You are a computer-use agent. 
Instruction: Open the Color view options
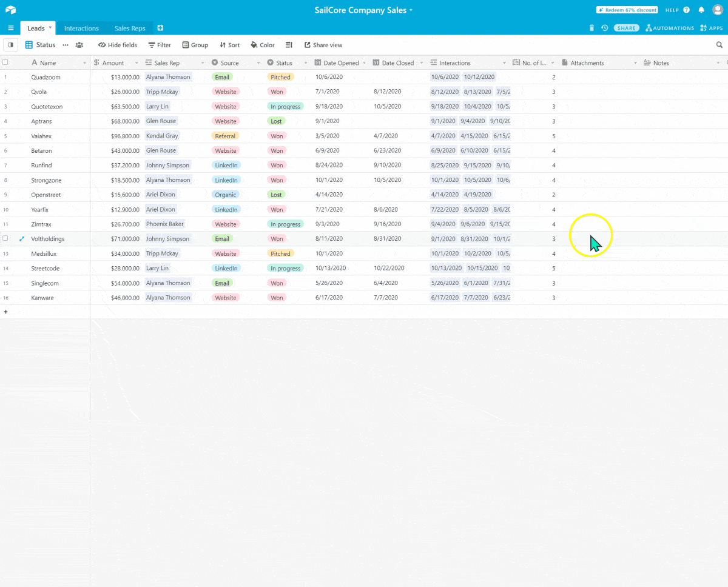click(x=262, y=44)
